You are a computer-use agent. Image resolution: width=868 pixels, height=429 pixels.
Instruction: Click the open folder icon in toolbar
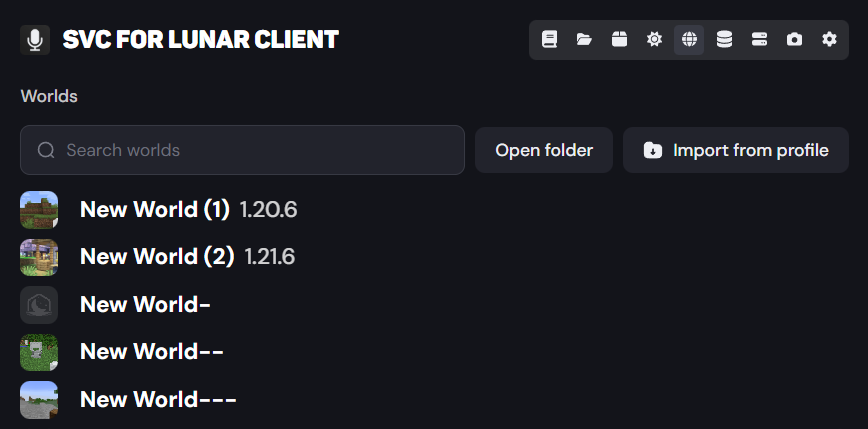[x=584, y=40]
